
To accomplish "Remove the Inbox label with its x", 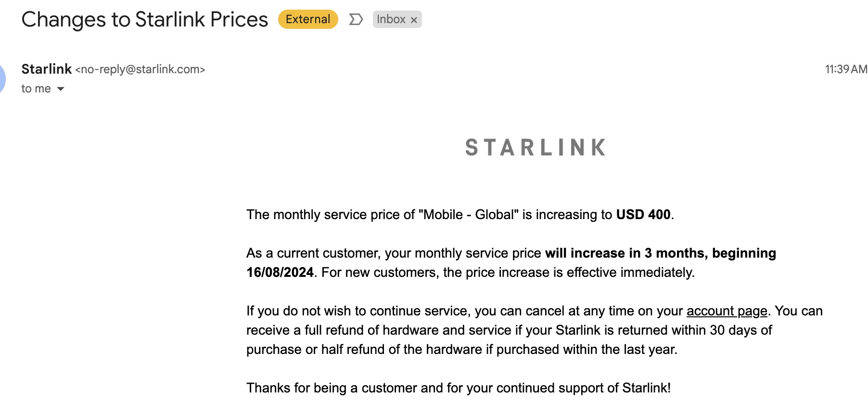I will coord(414,20).
